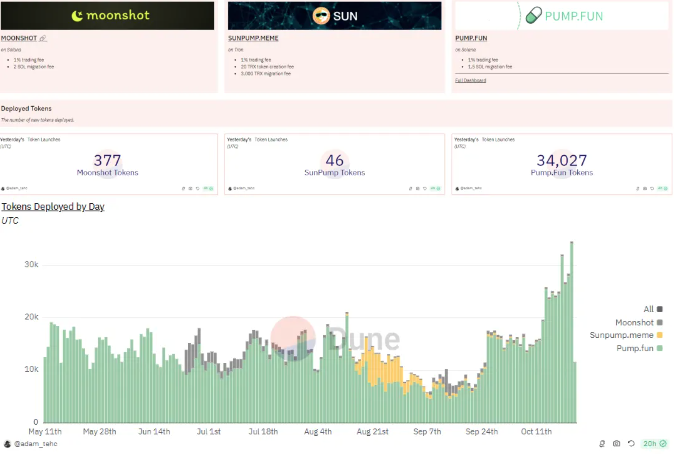This screenshot has height=454, width=674.
Task: Copy link icon on Pump.Fun Tokens counter card
Action: [637, 189]
